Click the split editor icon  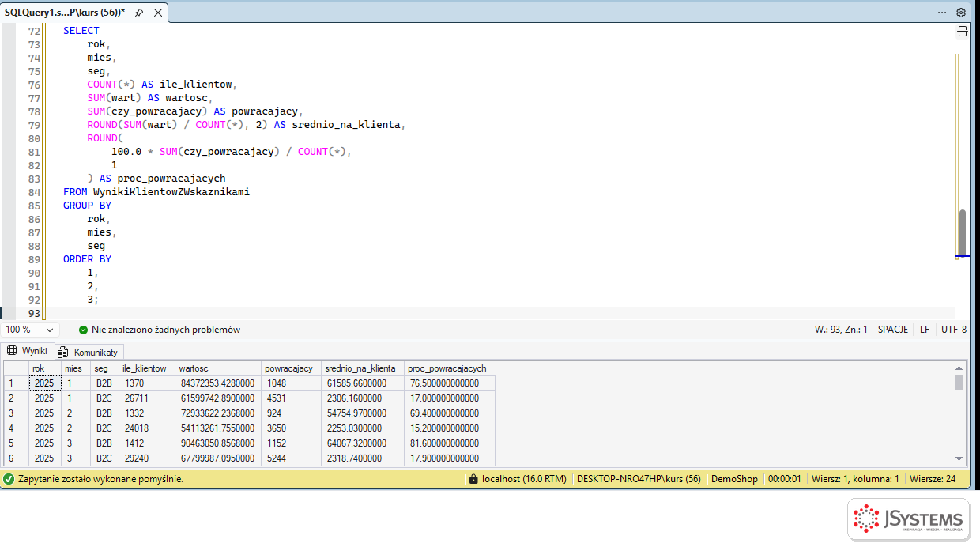click(x=963, y=31)
